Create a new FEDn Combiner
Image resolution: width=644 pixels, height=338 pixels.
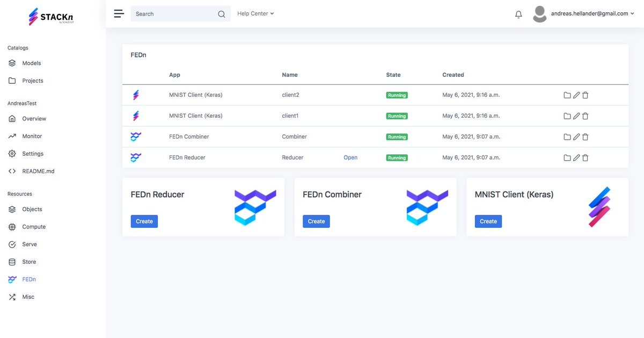pos(316,221)
